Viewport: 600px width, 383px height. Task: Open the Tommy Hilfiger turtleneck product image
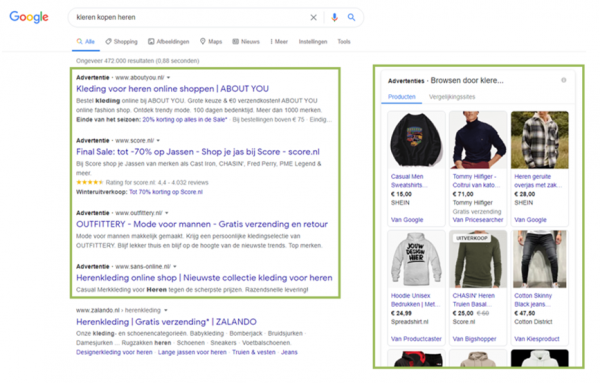pos(478,140)
